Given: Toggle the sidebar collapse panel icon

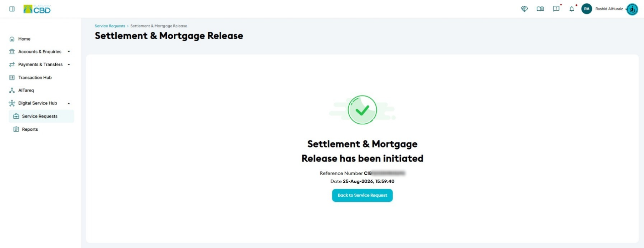Looking at the screenshot, I should point(12,9).
